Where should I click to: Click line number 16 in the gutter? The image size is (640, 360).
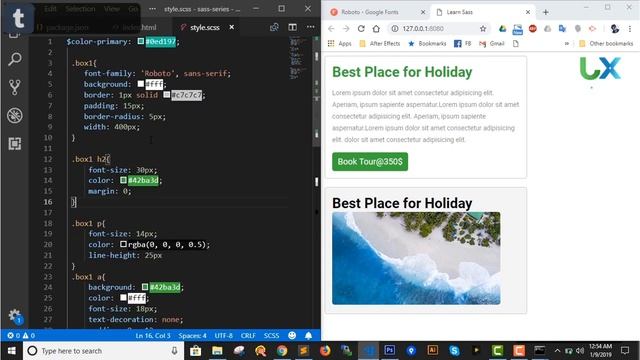[48, 202]
